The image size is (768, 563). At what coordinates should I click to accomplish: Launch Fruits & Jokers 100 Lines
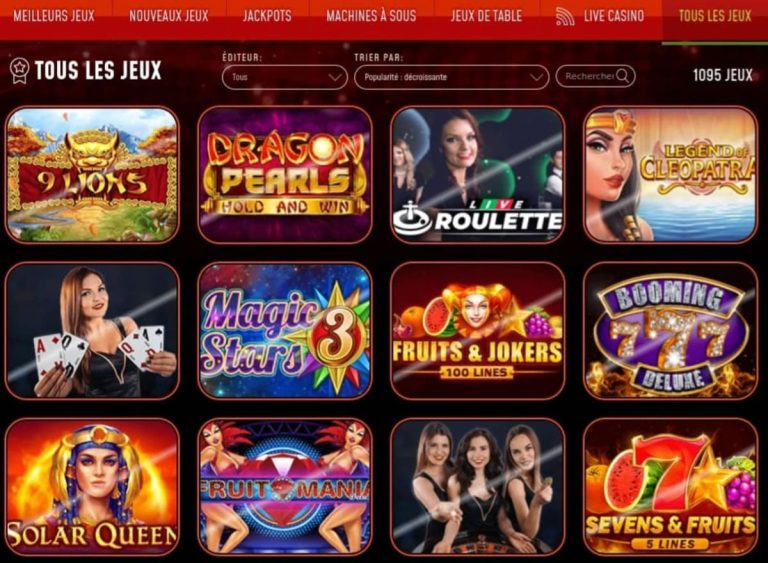(x=478, y=331)
